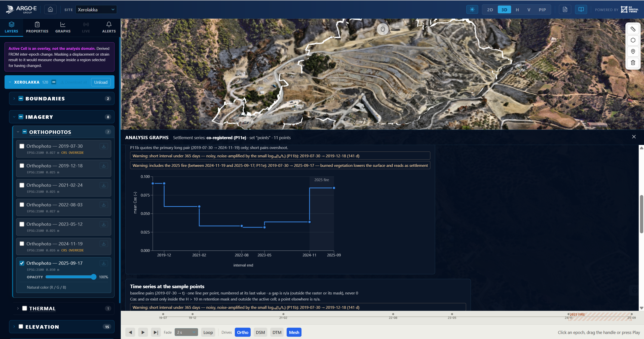Enable Orthophoto 2019-12-18 checkbox
Screen dimensions: 644x339
coord(22,166)
